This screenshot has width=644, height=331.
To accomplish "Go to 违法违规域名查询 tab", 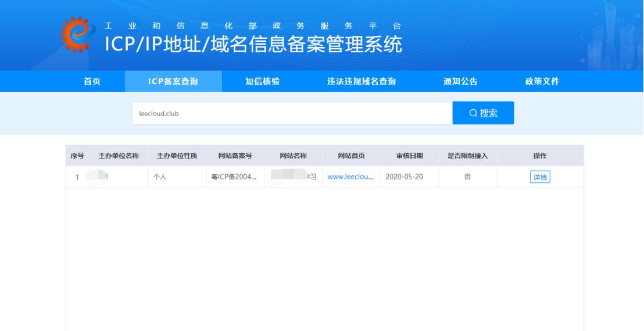I will coord(362,81).
